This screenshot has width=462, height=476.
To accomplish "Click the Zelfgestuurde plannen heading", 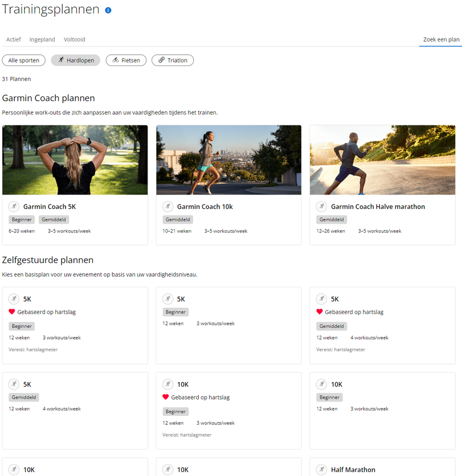I will pyautogui.click(x=48, y=260).
